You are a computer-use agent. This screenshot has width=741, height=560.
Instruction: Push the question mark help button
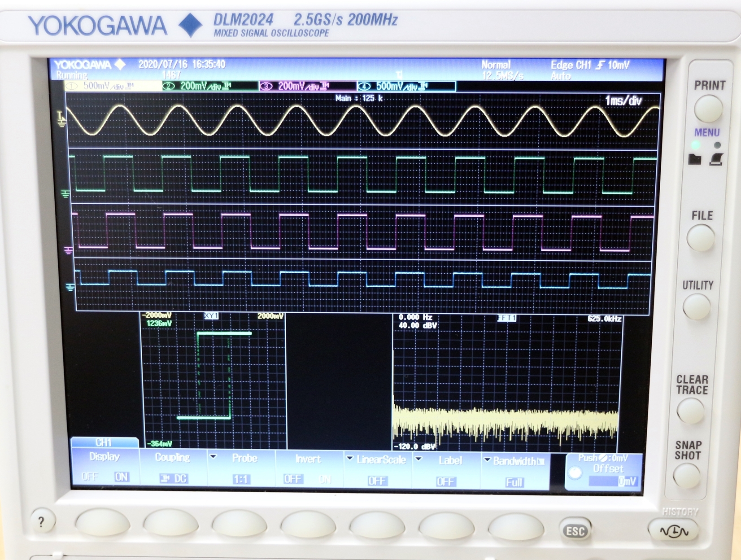click(43, 521)
